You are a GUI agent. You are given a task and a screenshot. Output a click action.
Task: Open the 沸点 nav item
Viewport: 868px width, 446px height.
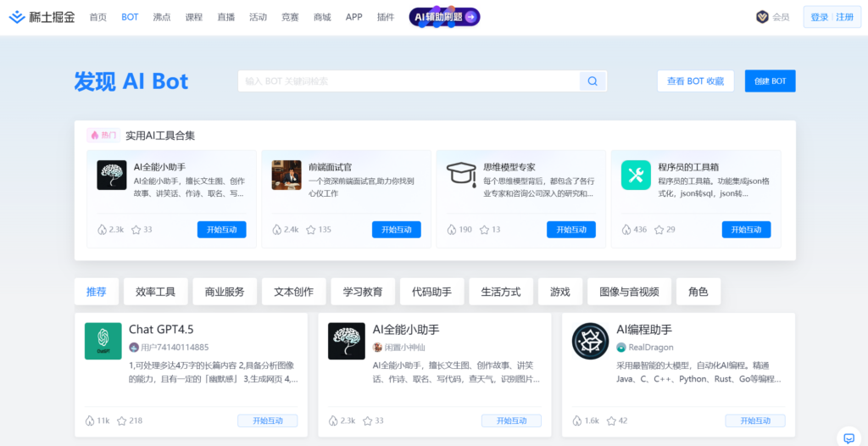click(x=162, y=17)
